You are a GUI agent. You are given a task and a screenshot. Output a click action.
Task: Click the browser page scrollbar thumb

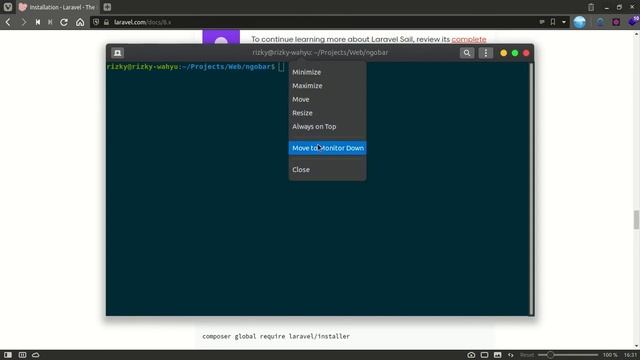636,220
